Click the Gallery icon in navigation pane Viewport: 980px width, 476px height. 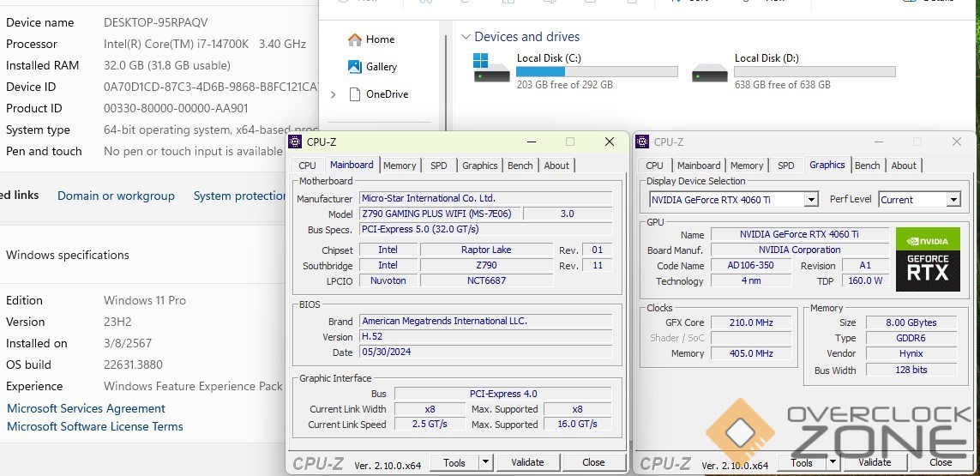pyautogui.click(x=354, y=67)
